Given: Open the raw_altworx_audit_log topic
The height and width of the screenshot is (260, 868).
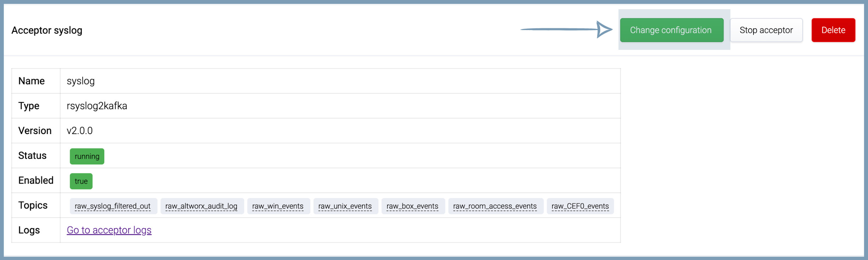Looking at the screenshot, I should pos(201,206).
